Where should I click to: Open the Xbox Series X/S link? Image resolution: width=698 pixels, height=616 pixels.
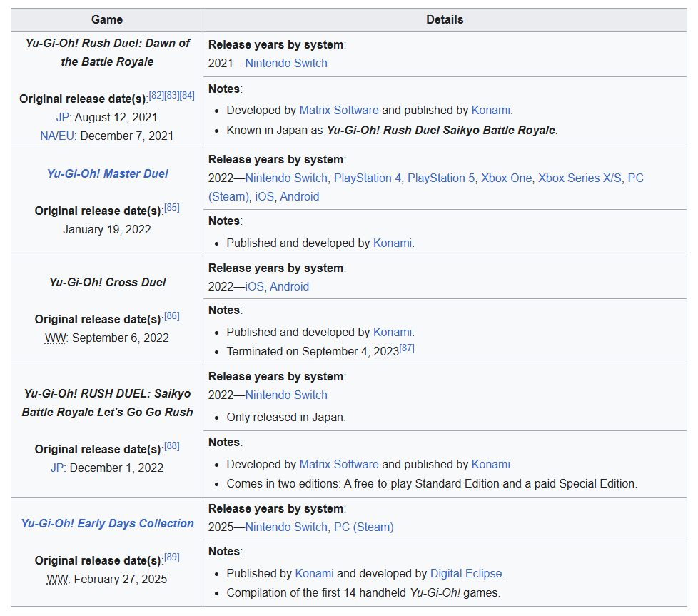pos(580,178)
